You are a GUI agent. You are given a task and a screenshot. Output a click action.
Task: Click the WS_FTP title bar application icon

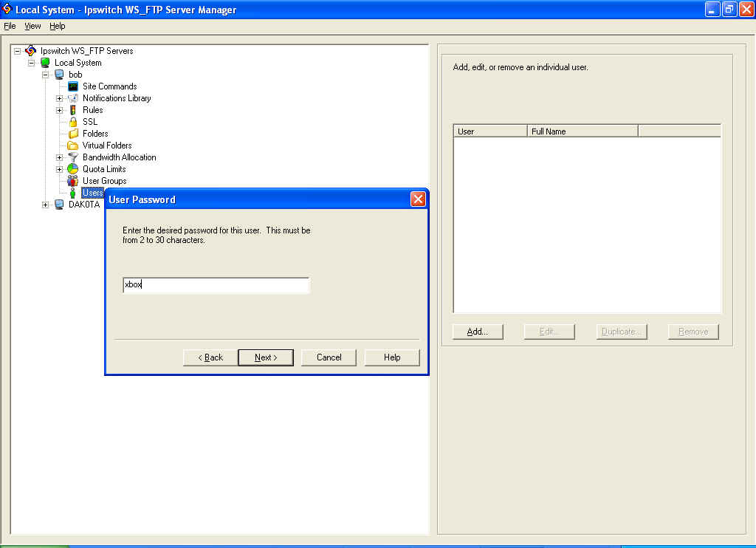(7, 9)
